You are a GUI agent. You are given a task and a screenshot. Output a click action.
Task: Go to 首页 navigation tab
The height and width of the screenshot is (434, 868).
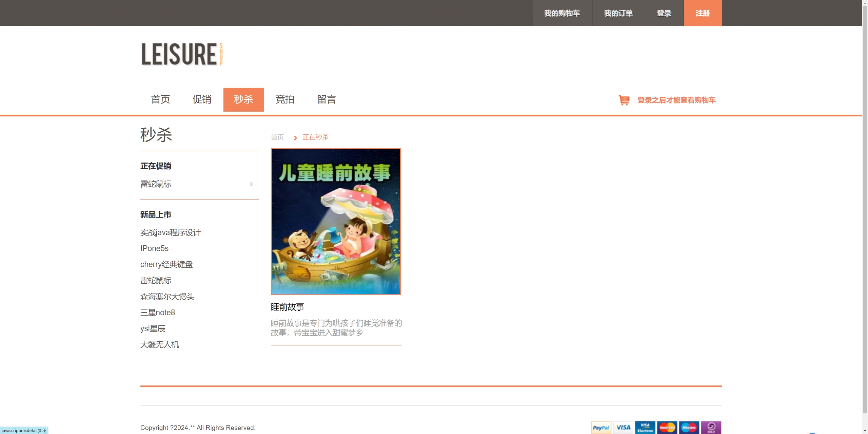coord(160,99)
